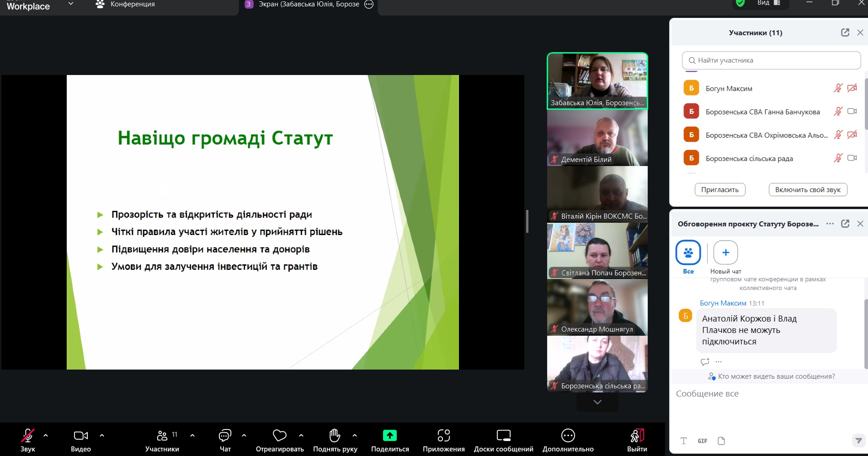The image size is (868, 456).
Task: Toggle the Chat panel button
Action: click(225, 435)
